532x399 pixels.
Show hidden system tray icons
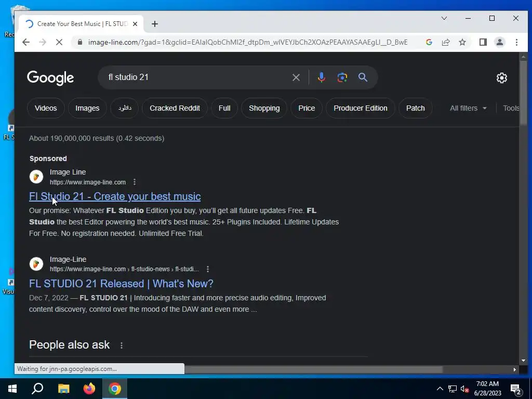point(440,389)
